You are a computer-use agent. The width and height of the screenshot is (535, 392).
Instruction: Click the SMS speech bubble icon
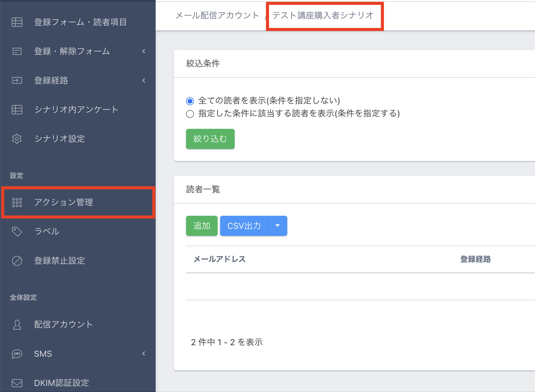[17, 354]
